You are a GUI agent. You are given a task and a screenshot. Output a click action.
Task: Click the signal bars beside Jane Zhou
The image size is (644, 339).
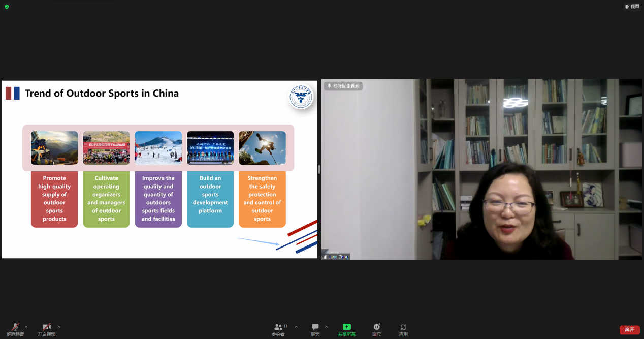pos(325,257)
